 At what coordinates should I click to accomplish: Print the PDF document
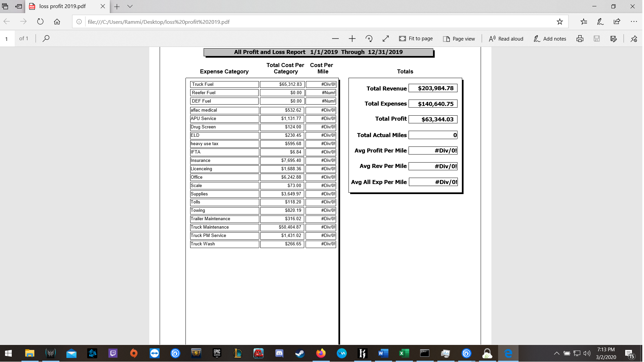pos(580,39)
